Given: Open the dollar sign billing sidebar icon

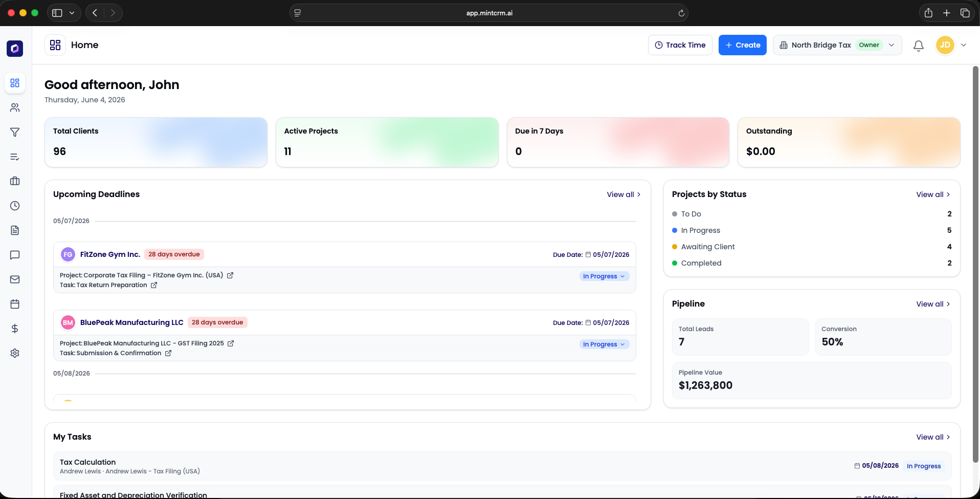Looking at the screenshot, I should pos(15,329).
